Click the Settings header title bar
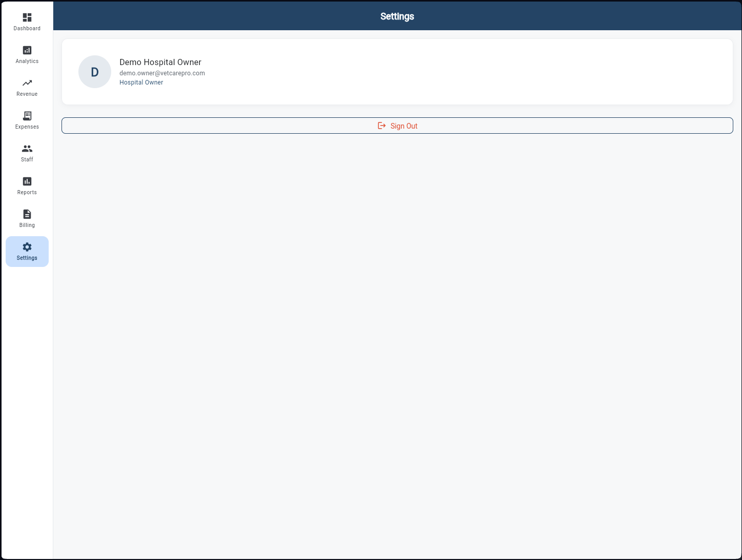 [x=397, y=16]
